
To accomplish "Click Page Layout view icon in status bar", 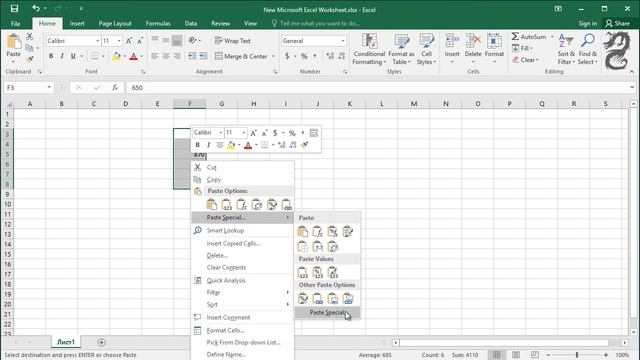I will [516, 355].
